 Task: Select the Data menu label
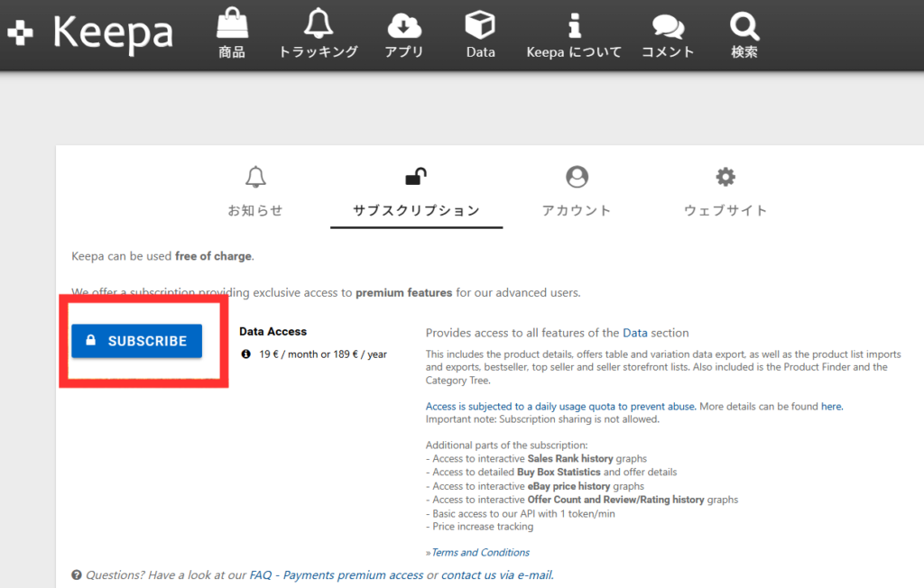coord(480,51)
